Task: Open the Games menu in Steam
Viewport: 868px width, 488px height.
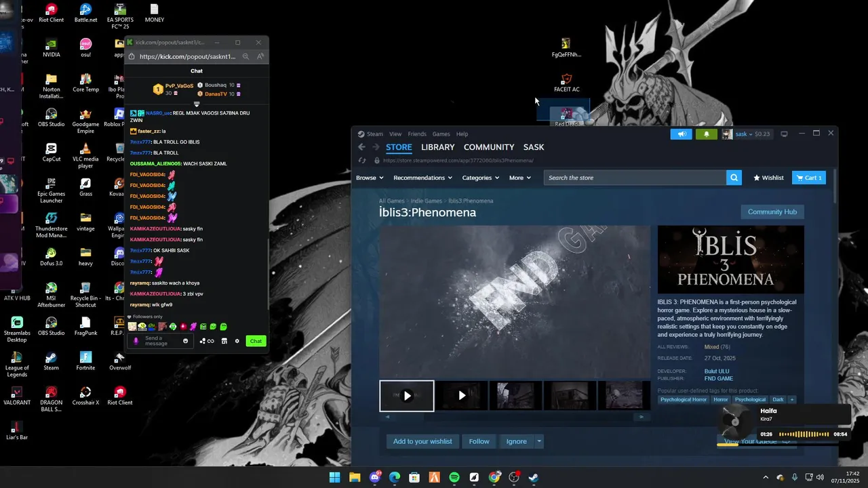Action: [x=441, y=134]
